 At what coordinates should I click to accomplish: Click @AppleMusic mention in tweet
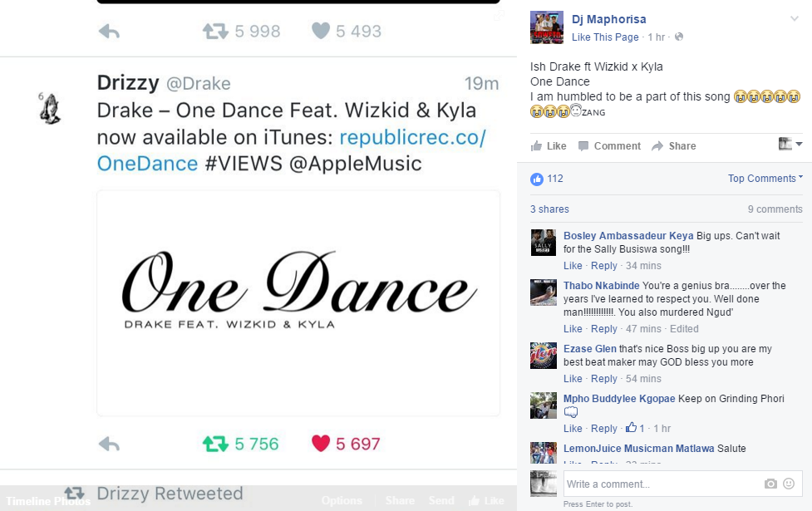coord(355,164)
